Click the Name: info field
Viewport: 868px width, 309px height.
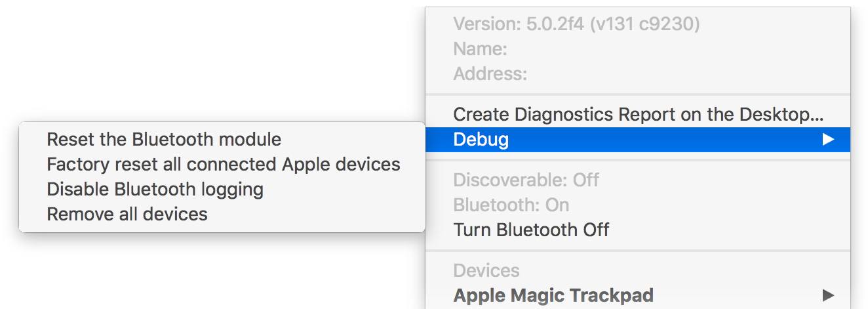[x=480, y=49]
